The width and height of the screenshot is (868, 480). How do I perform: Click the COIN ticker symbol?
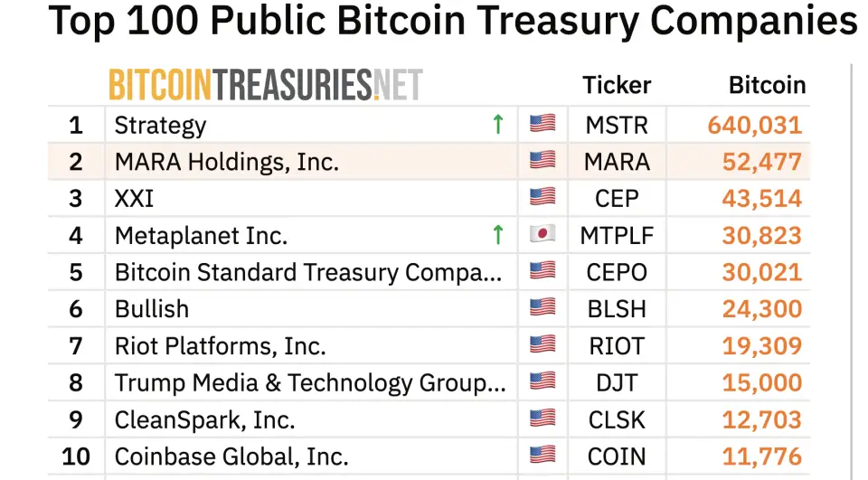coord(617,456)
